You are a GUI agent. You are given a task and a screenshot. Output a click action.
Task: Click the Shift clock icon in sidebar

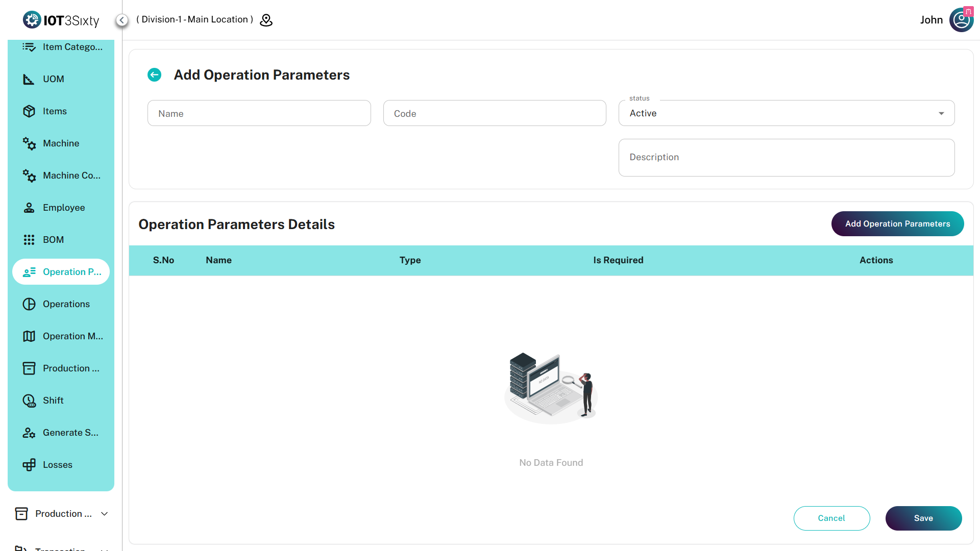pyautogui.click(x=29, y=400)
